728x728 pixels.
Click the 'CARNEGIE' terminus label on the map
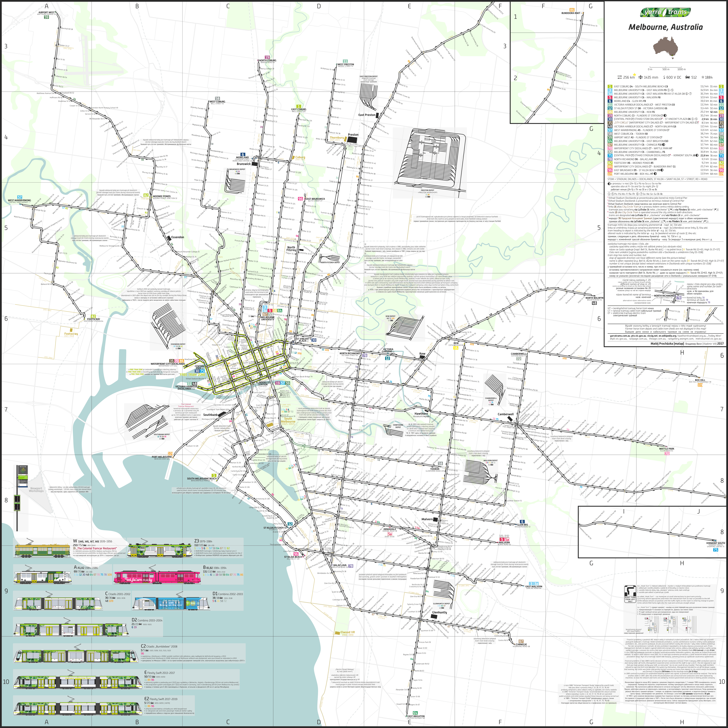tap(522, 644)
